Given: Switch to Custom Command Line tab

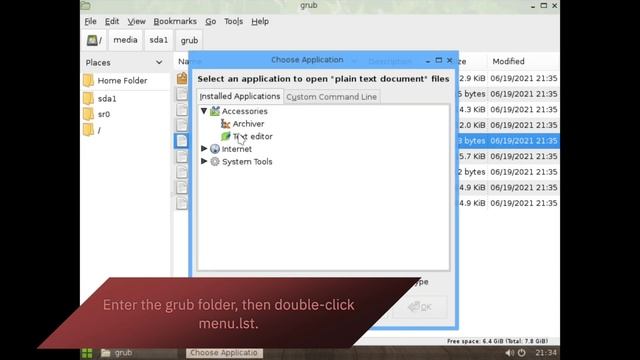Looking at the screenshot, I should coord(331,97).
